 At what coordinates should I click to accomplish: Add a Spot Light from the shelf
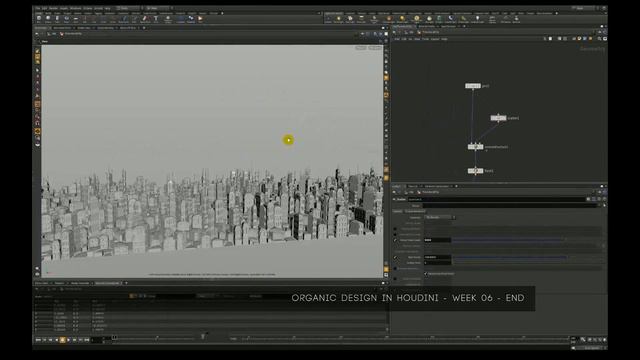(x=350, y=19)
